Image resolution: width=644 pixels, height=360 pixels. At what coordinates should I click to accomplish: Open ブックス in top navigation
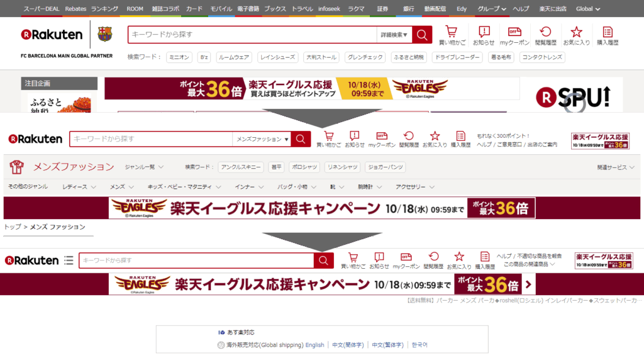tap(275, 9)
